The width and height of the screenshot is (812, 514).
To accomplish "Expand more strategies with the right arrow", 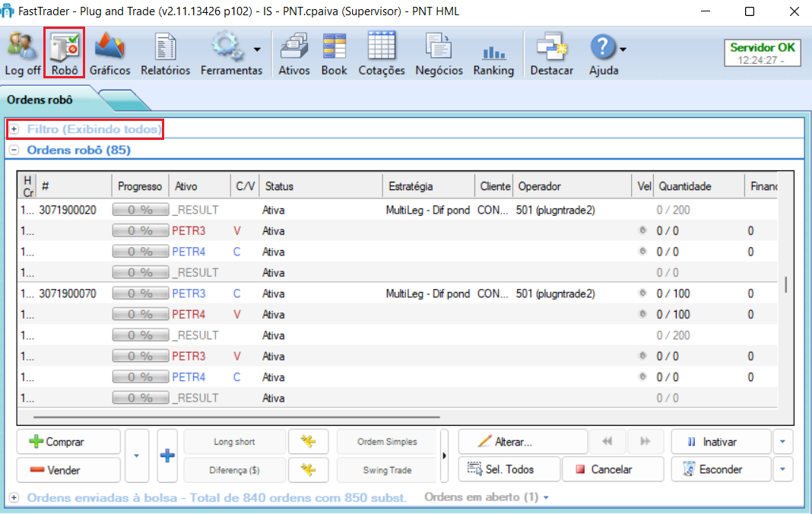I will [x=444, y=456].
